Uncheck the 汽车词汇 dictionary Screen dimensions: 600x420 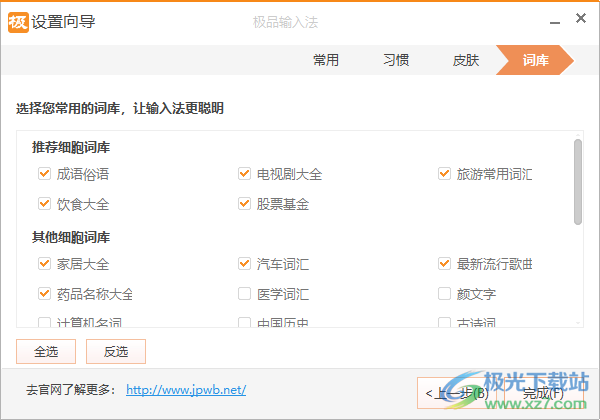[x=244, y=264]
